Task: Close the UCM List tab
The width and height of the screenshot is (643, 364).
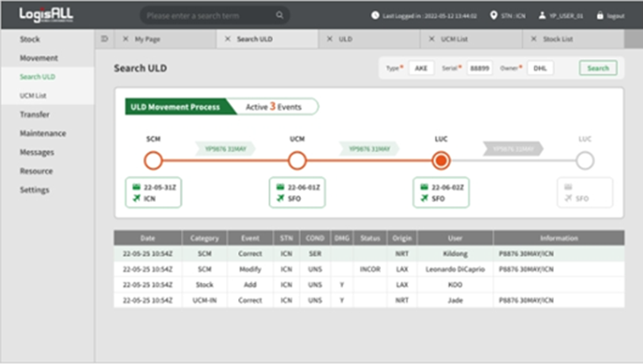Action: click(x=432, y=39)
